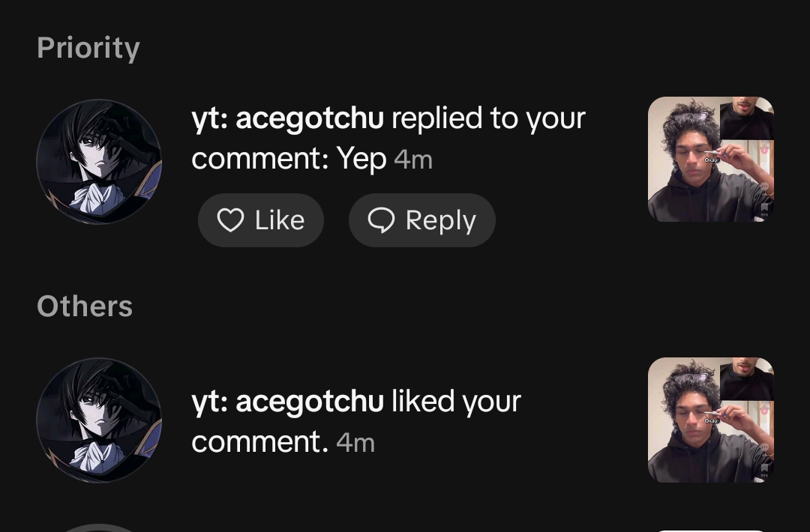
Task: Tap the speech bubble icon in Reply
Action: point(381,220)
